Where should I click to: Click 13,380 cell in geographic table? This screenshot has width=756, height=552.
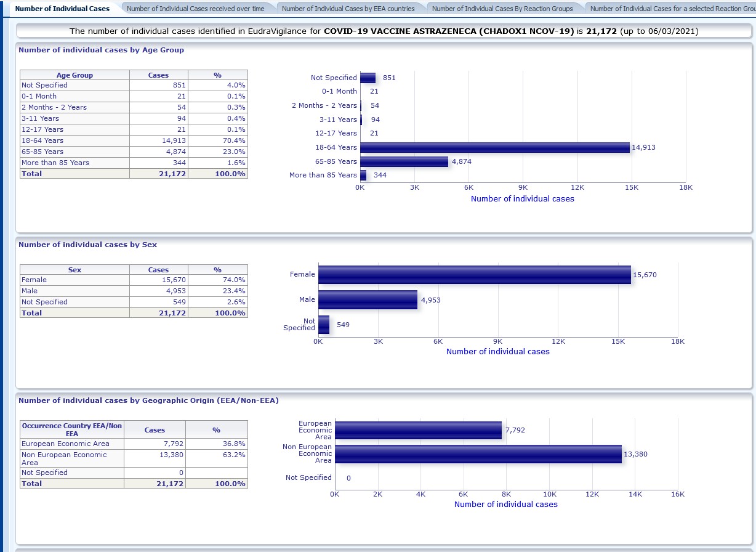pos(155,458)
